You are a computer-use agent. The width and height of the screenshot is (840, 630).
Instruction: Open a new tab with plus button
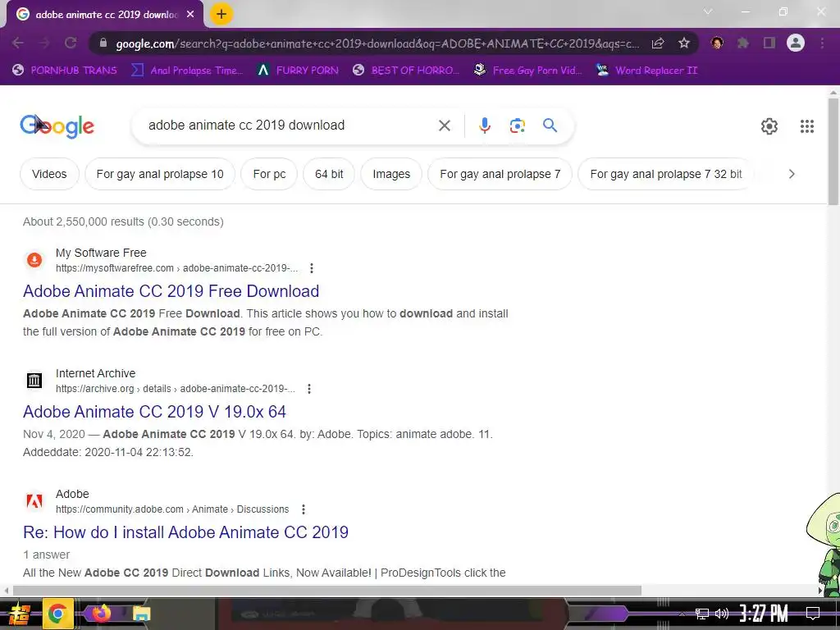click(x=221, y=14)
